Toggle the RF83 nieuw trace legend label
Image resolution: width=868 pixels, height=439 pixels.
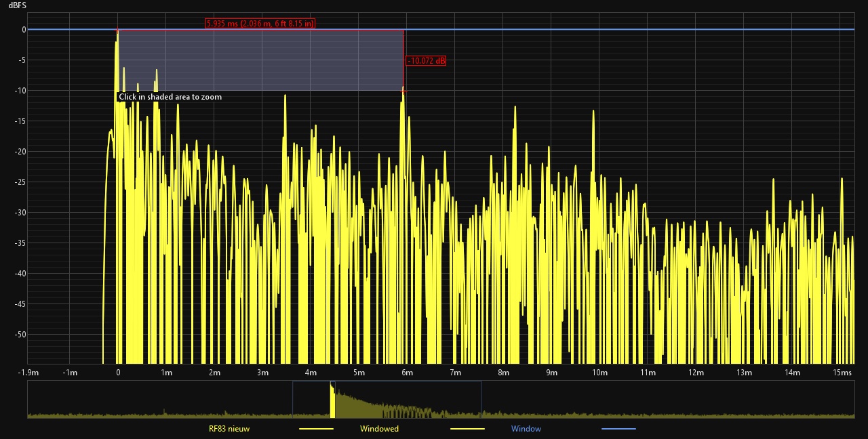(229, 429)
